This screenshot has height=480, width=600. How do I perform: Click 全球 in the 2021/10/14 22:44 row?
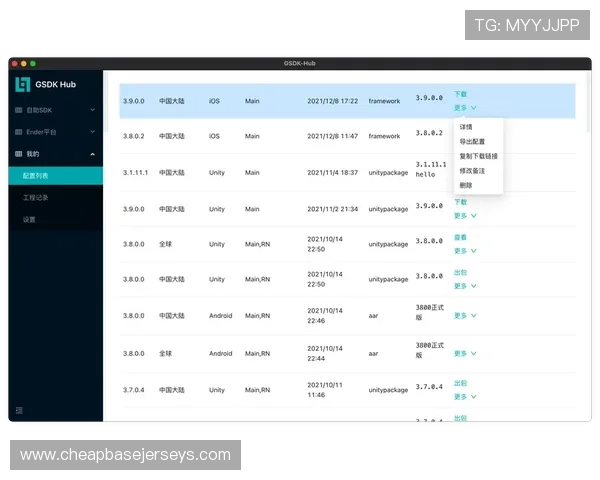click(x=165, y=354)
